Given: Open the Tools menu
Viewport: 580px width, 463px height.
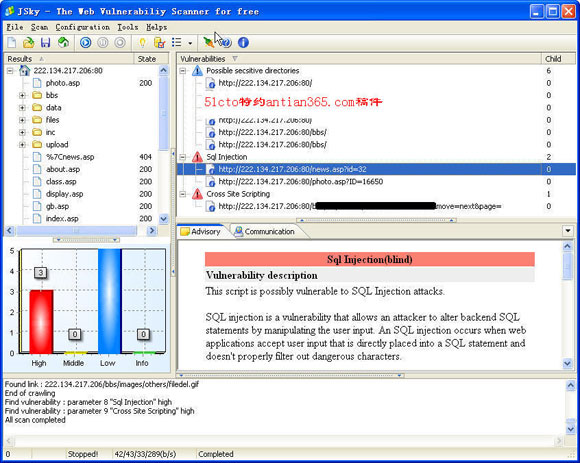Looking at the screenshot, I should pos(128,27).
